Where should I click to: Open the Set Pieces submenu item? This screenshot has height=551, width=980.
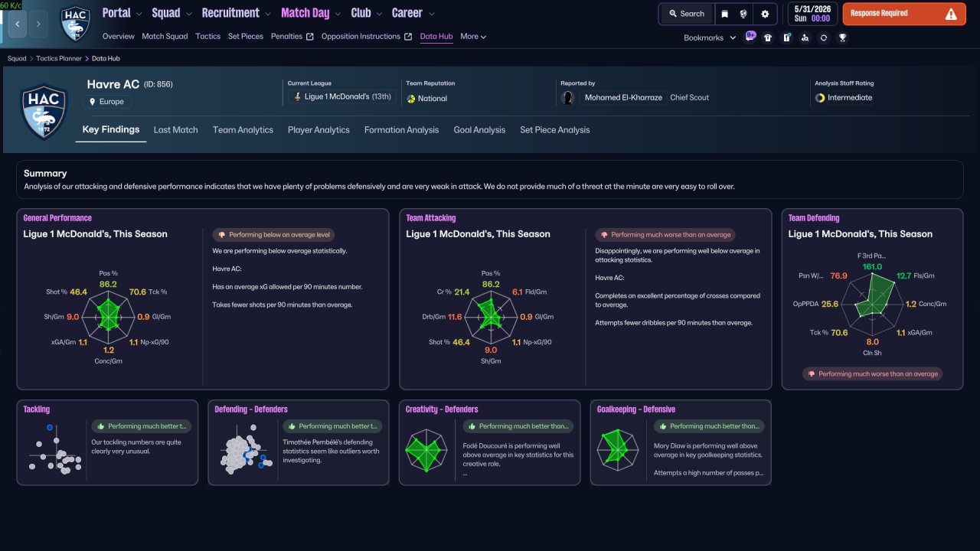(246, 37)
